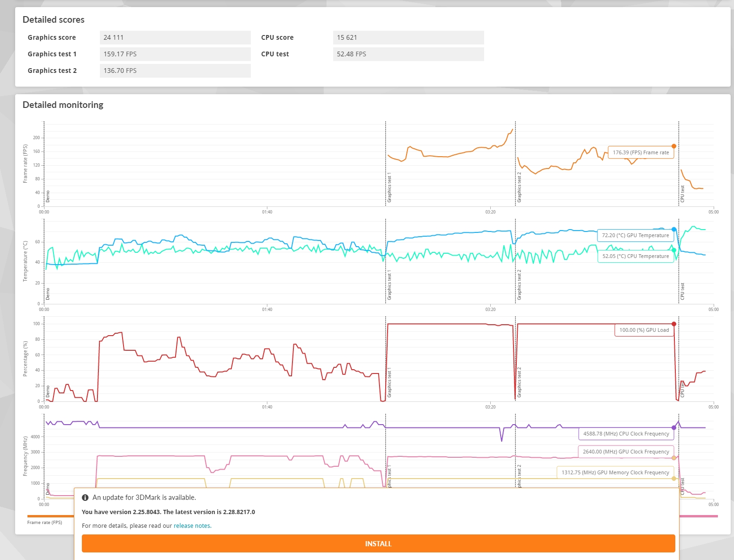Open the release notes link
Viewport: 734px width, 560px height.
coord(192,525)
